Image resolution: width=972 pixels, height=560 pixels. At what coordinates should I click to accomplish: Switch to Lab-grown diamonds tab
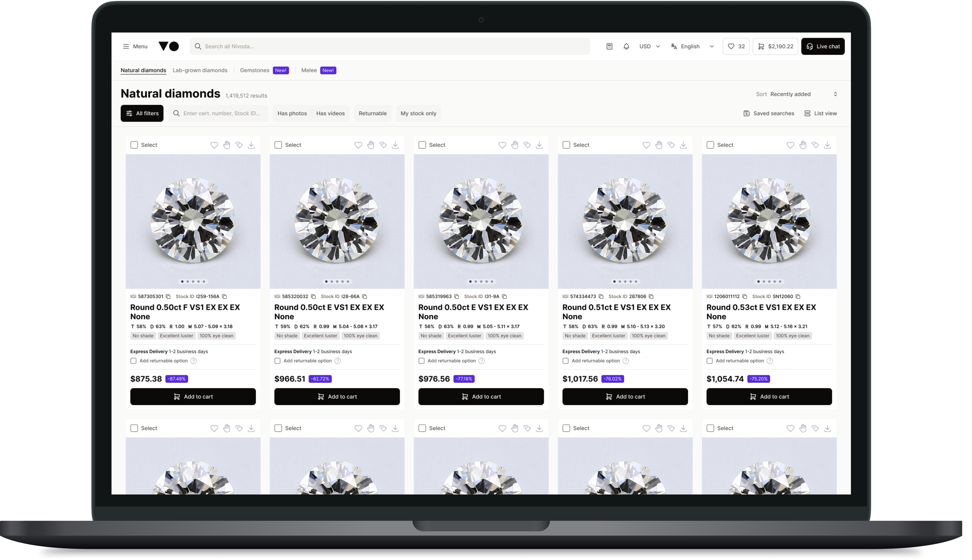[x=200, y=70]
